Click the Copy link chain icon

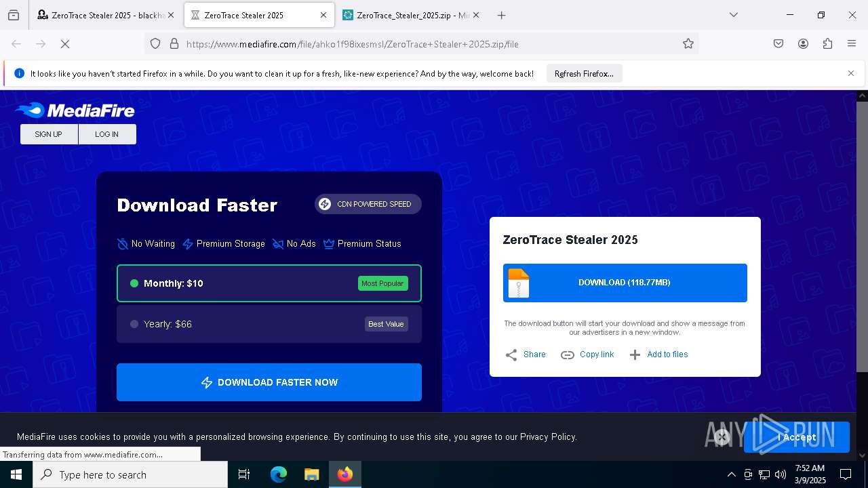[568, 354]
